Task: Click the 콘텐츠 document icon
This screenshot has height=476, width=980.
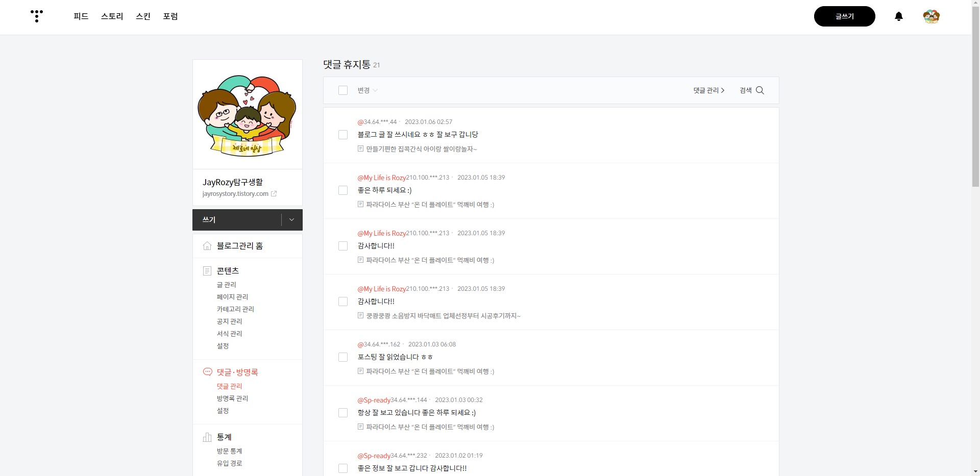Action: [207, 271]
